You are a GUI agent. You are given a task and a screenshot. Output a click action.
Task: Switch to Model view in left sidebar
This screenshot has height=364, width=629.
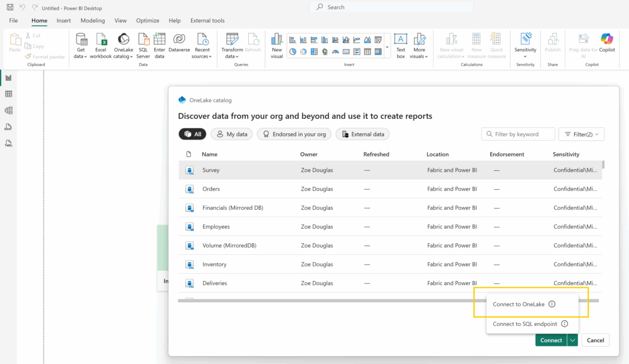(9, 111)
